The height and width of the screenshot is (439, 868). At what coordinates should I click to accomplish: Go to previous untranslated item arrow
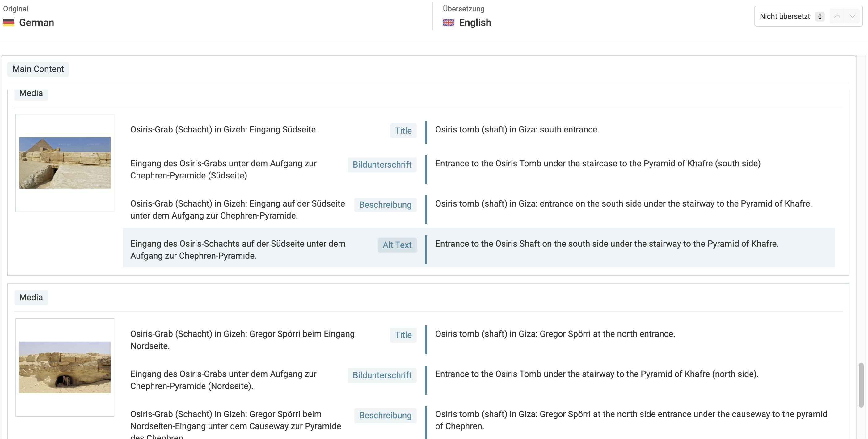[x=837, y=16]
